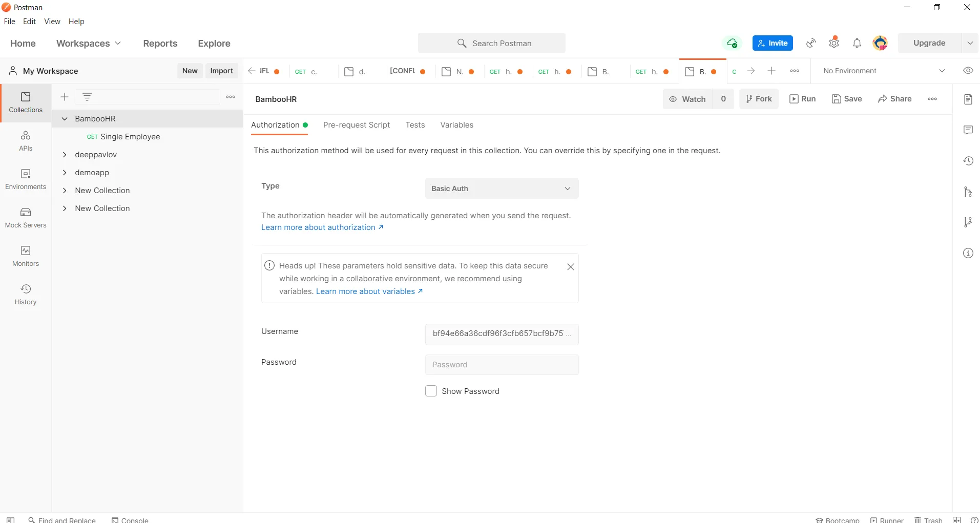The height and width of the screenshot is (523, 980).
Task: Open collection info icon in right sidebar
Action: pos(968,253)
